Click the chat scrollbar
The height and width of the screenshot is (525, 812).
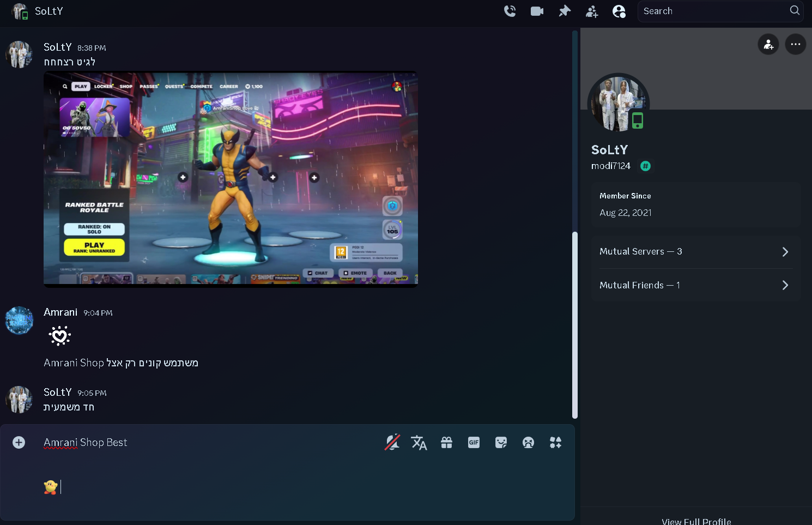tap(575, 324)
